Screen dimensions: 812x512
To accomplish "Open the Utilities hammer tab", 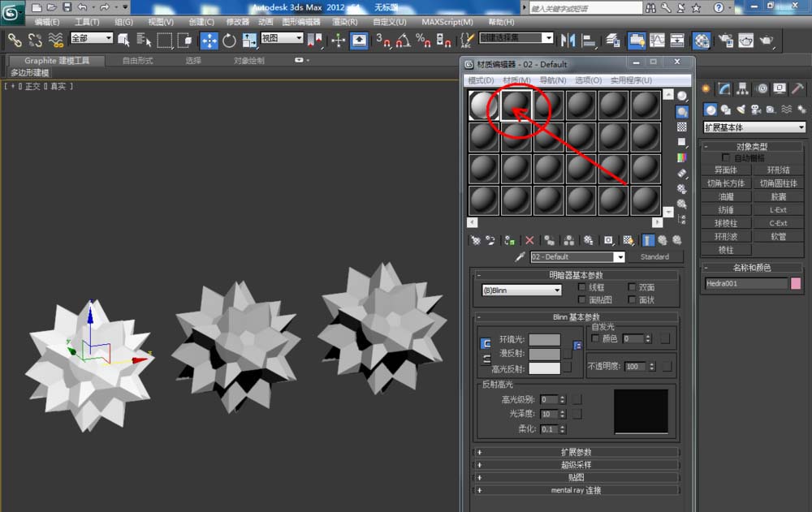I will (798, 89).
